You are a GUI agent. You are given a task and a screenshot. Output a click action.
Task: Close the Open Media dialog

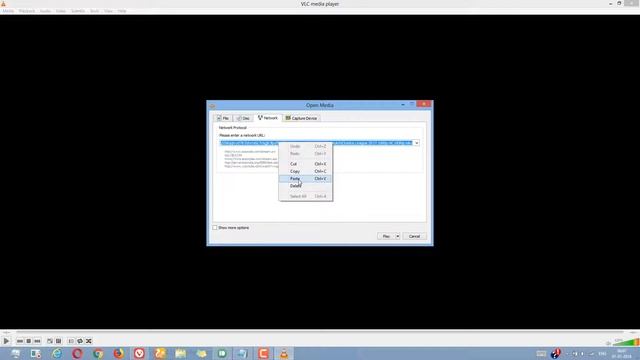pos(424,104)
